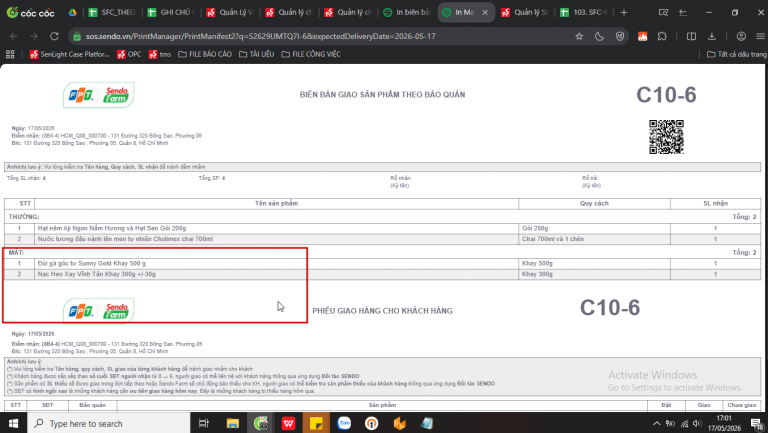Open the volume control in system tray

pyautogui.click(x=697, y=424)
